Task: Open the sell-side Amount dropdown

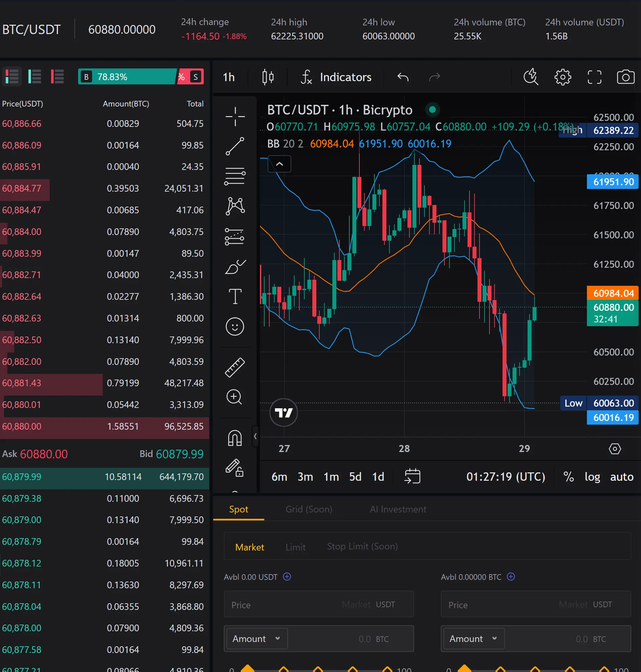Action: tap(473, 639)
